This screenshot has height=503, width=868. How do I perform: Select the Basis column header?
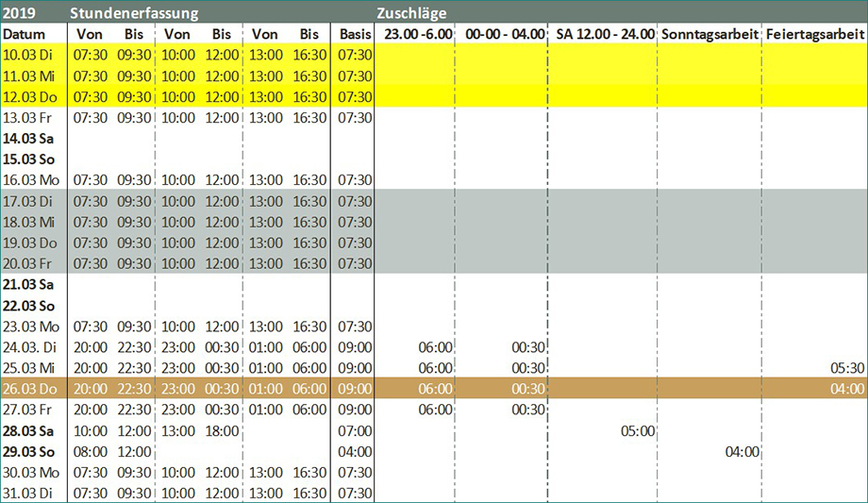(x=354, y=34)
